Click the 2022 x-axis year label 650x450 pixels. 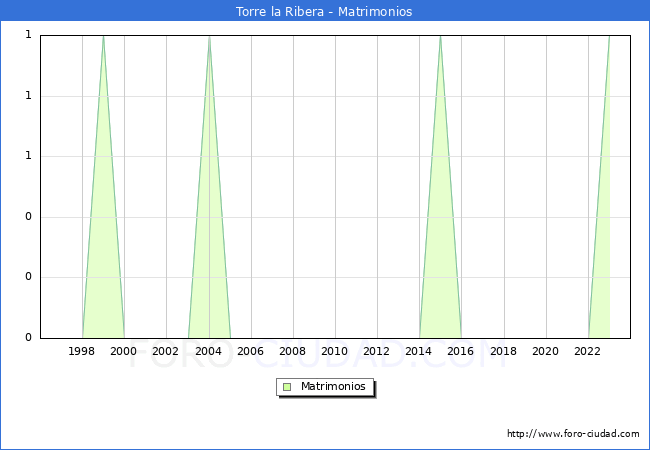point(587,352)
